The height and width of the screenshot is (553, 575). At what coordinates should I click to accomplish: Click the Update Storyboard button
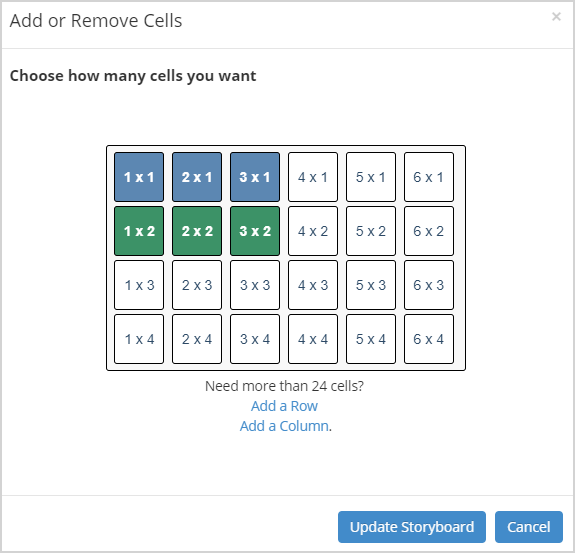(x=412, y=527)
